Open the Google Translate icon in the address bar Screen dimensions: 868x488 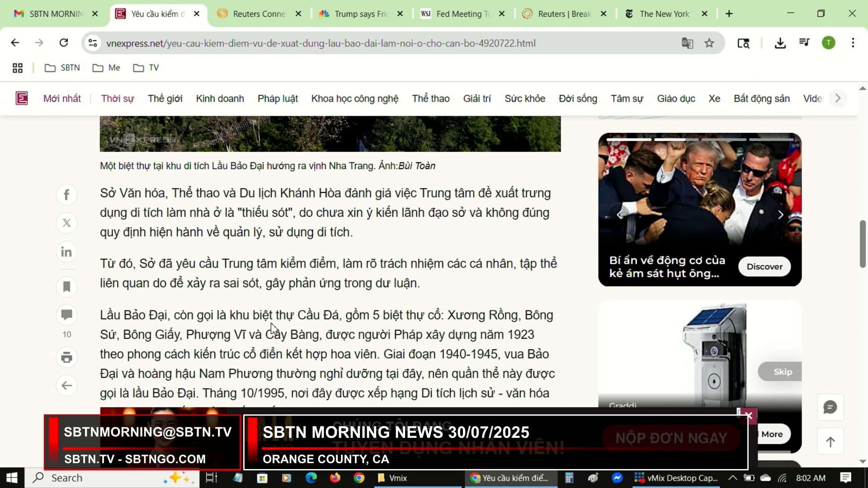coord(687,43)
